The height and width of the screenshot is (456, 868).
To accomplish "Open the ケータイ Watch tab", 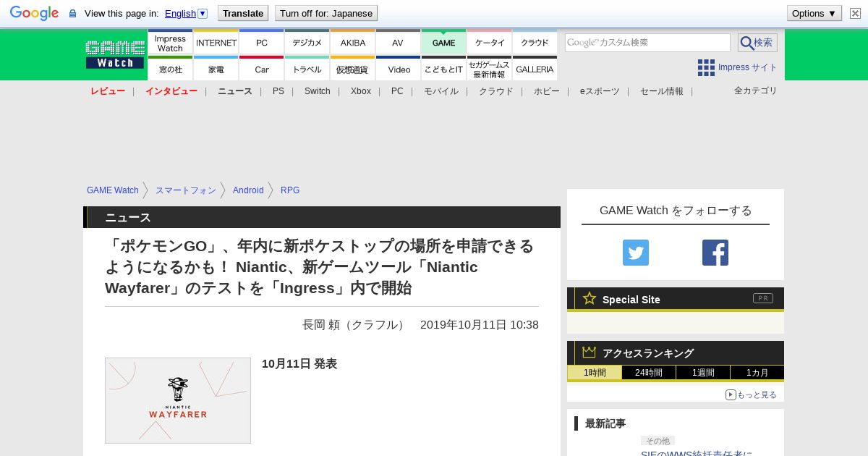I will 490,42.
